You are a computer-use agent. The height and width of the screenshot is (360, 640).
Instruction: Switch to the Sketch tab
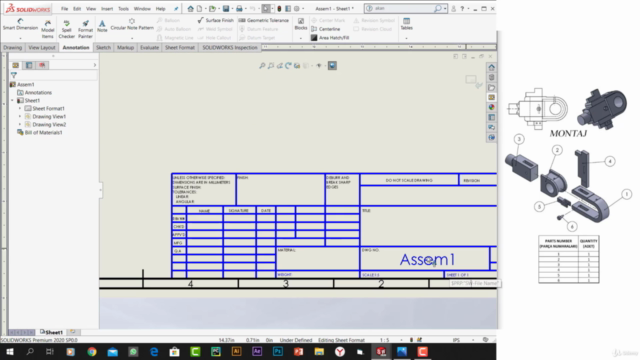(103, 48)
